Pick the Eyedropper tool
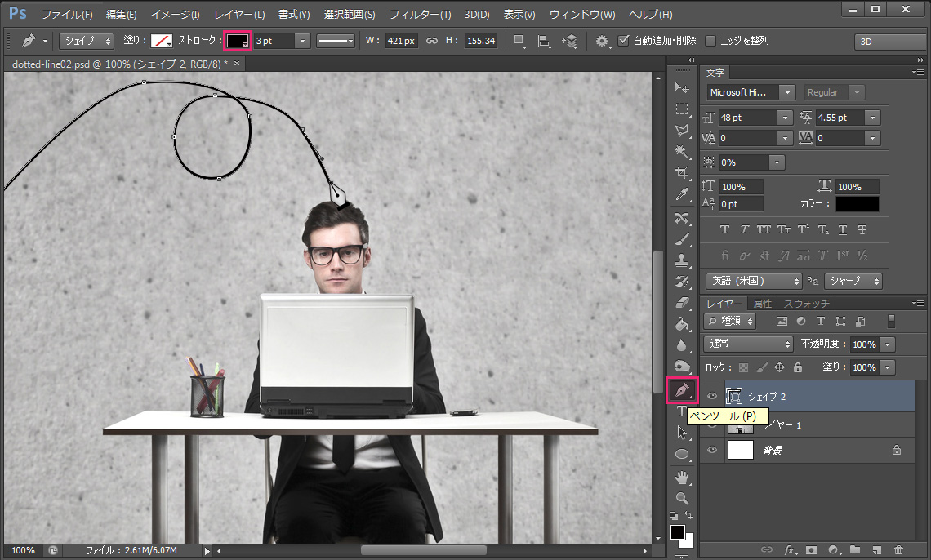931x560 pixels. [x=682, y=195]
